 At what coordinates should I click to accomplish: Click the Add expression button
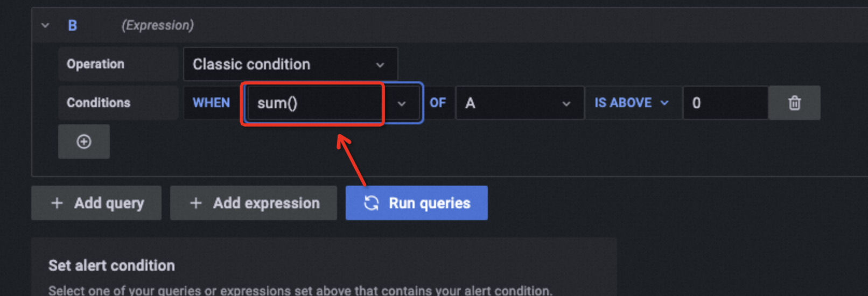pyautogui.click(x=254, y=203)
